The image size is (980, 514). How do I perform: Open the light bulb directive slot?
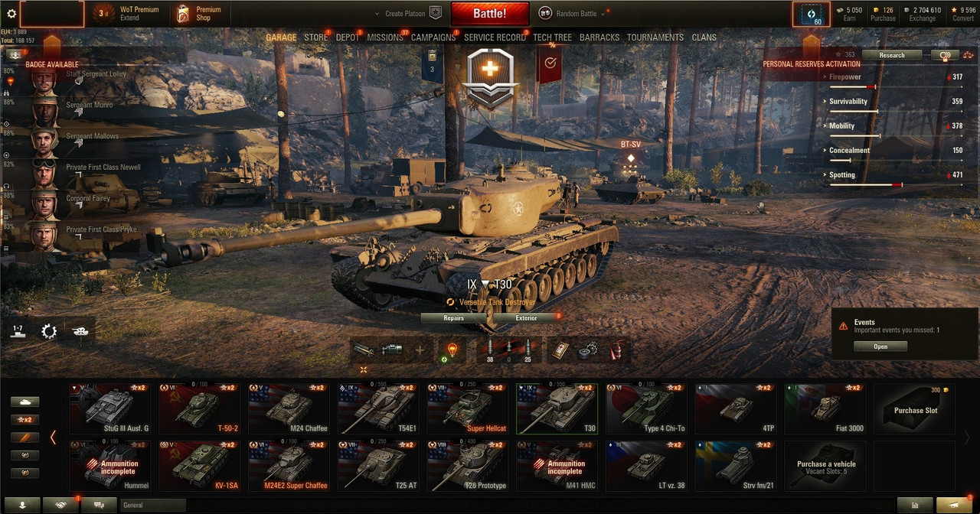point(452,350)
